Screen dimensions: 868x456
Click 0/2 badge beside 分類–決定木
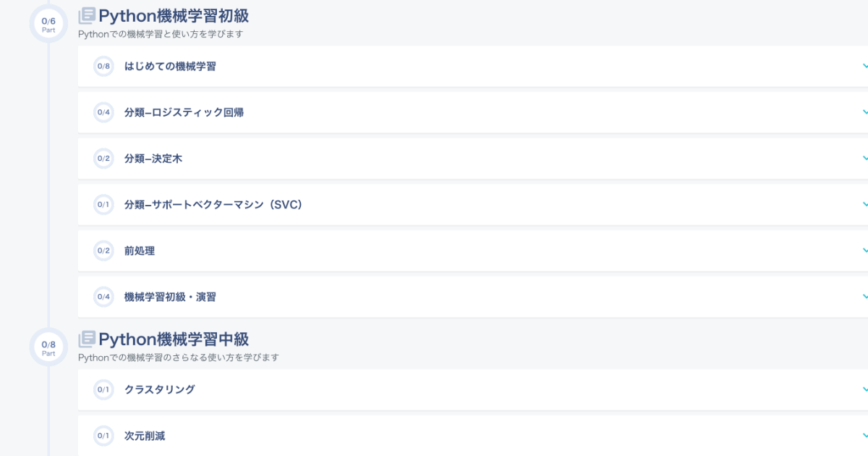coord(103,159)
